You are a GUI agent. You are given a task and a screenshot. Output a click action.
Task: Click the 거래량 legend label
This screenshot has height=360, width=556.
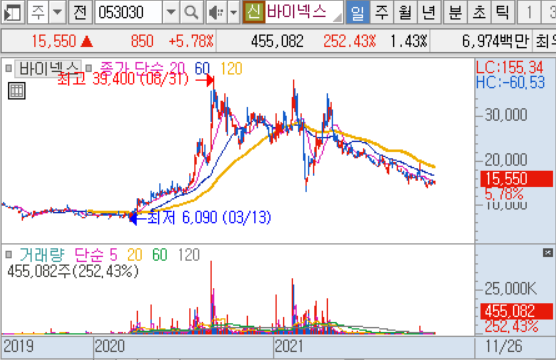[x=42, y=254]
